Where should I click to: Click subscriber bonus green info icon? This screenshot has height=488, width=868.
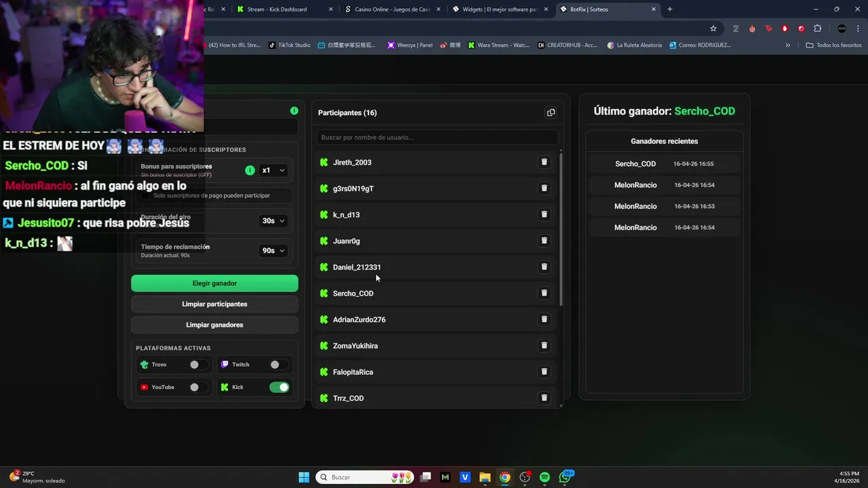[x=250, y=170]
